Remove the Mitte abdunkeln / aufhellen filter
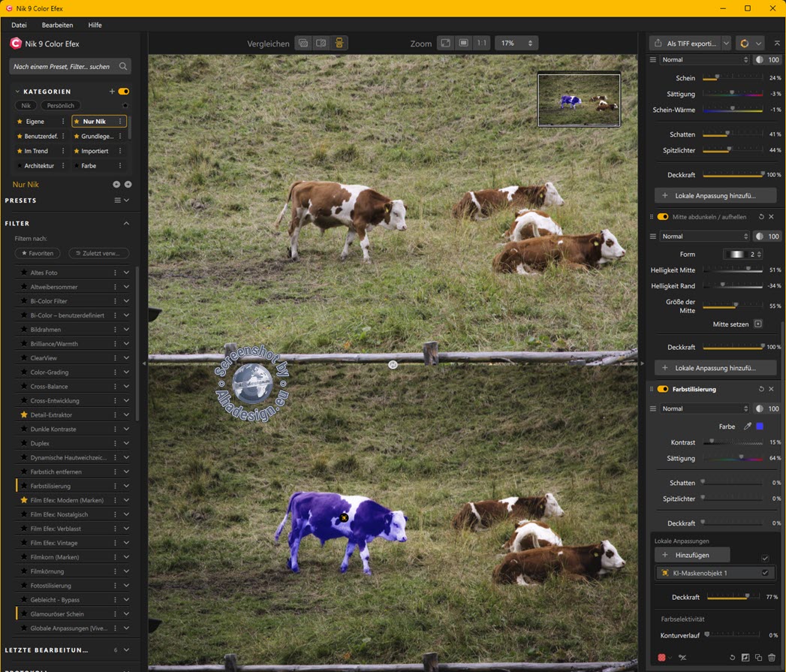Viewport: 786px width, 672px height. (771, 216)
